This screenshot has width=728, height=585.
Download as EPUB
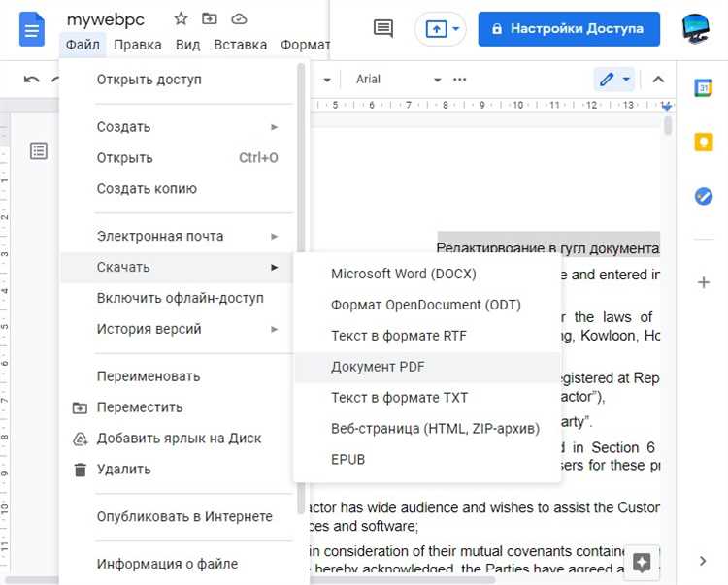click(x=427, y=460)
